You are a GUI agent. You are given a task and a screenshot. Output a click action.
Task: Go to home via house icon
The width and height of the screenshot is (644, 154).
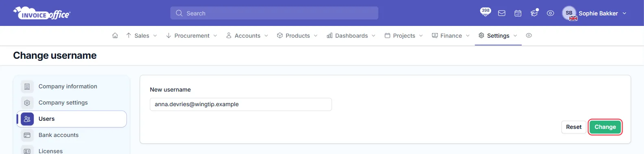click(x=115, y=36)
